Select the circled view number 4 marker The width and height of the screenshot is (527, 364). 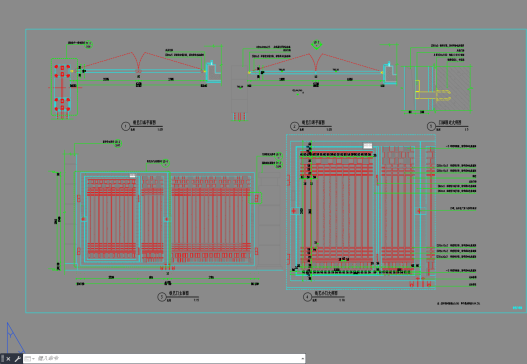308,297
